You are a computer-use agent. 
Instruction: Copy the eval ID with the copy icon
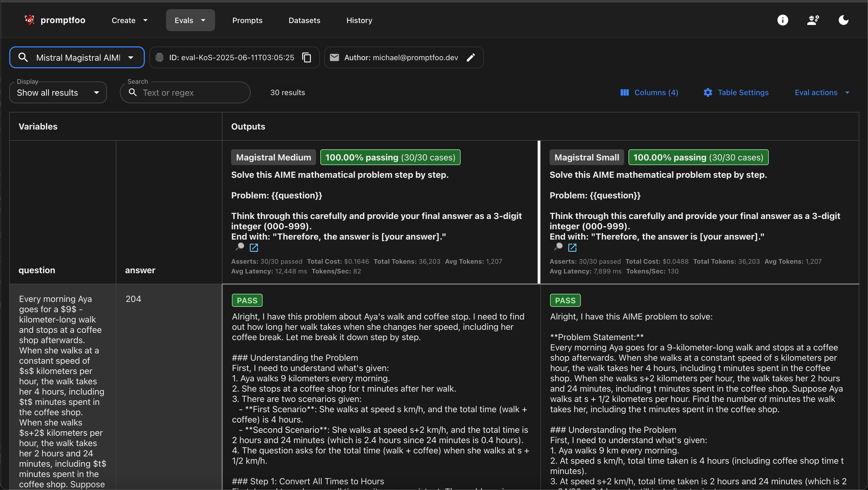coord(307,57)
